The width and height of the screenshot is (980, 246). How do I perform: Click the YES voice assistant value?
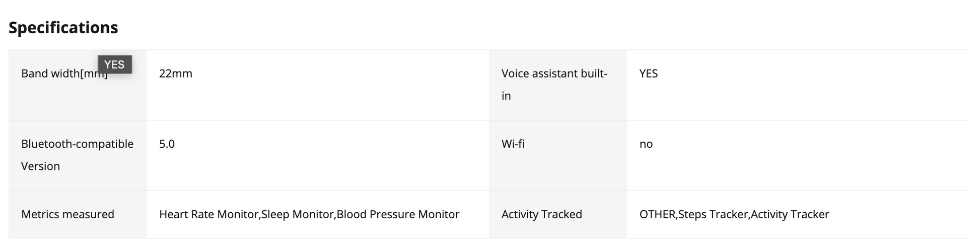(649, 74)
